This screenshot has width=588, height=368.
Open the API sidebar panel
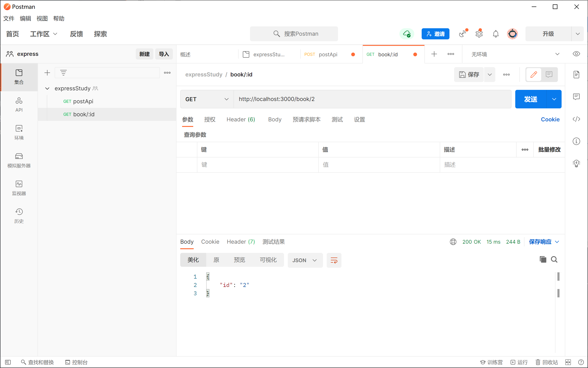(x=19, y=105)
